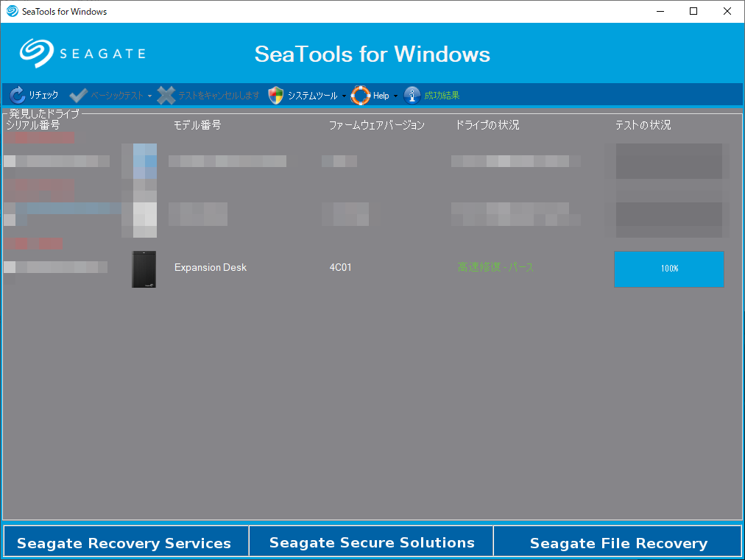745x560 pixels.
Task: Click the Seagate spiral logo
Action: pos(37,53)
